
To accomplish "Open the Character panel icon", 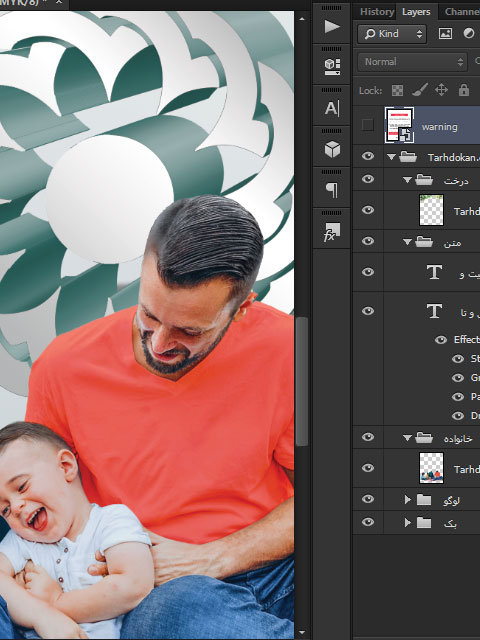I will pyautogui.click(x=332, y=109).
